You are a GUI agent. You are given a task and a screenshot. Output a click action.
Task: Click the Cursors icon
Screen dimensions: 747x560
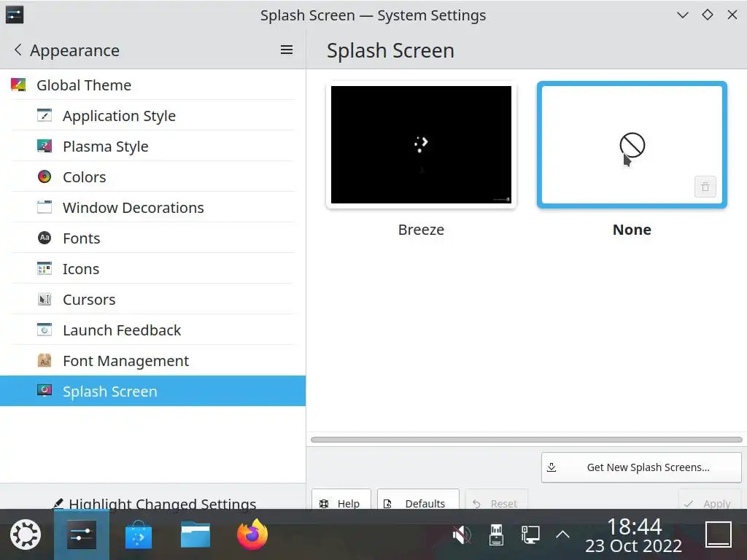pos(44,299)
